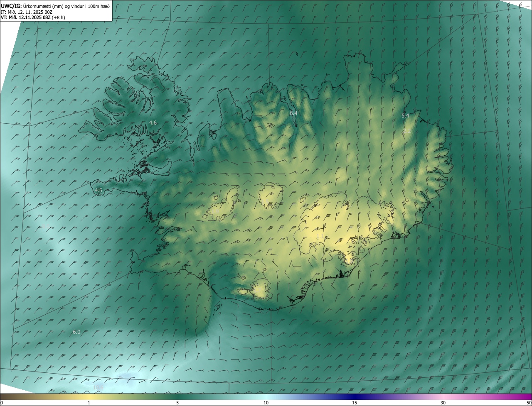Click the 'IT: Mið. 12. 11. 2025 00Z' line
The height and width of the screenshot is (406, 532).
coord(26,12)
